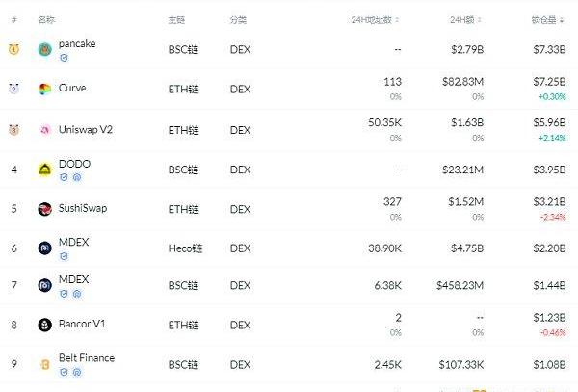Open the Uniswap V2 project link
Viewport: 578px width, 392px height.
(x=86, y=130)
